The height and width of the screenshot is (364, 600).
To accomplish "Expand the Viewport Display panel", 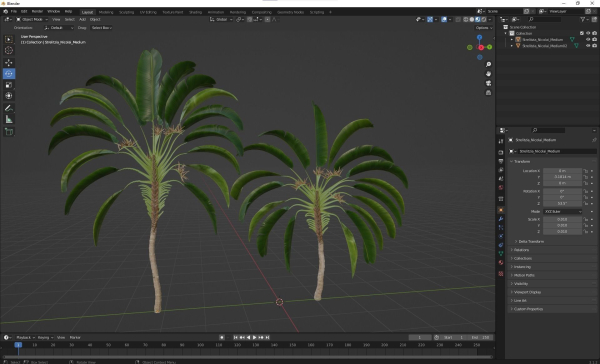I will click(x=527, y=292).
